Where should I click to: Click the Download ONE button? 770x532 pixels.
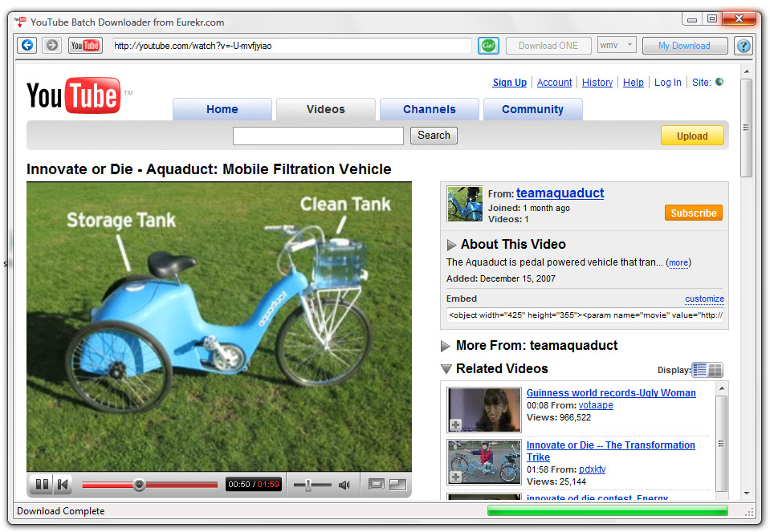[548, 46]
